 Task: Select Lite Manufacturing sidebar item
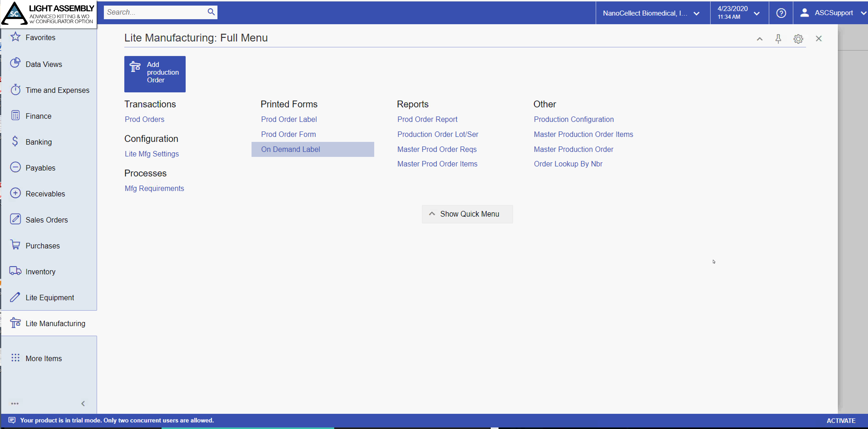coord(49,323)
